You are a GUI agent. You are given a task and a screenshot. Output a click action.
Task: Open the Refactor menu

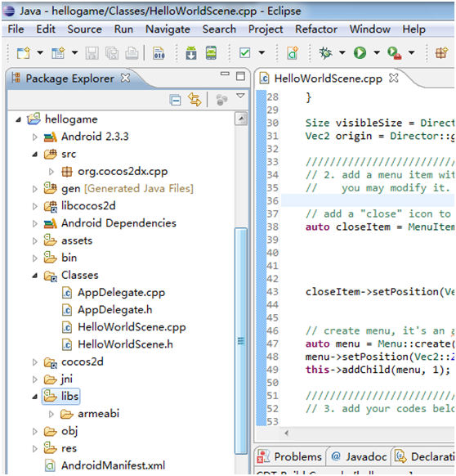click(316, 29)
